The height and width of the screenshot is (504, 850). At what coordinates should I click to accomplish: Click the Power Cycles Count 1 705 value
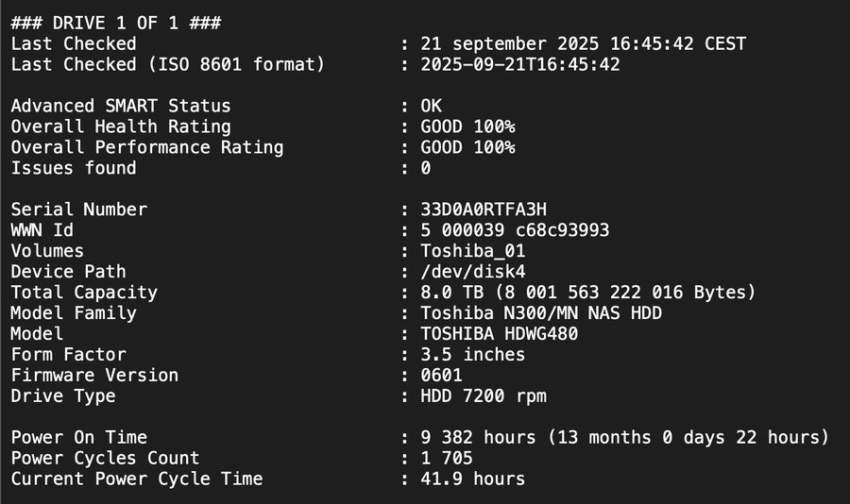tap(447, 458)
